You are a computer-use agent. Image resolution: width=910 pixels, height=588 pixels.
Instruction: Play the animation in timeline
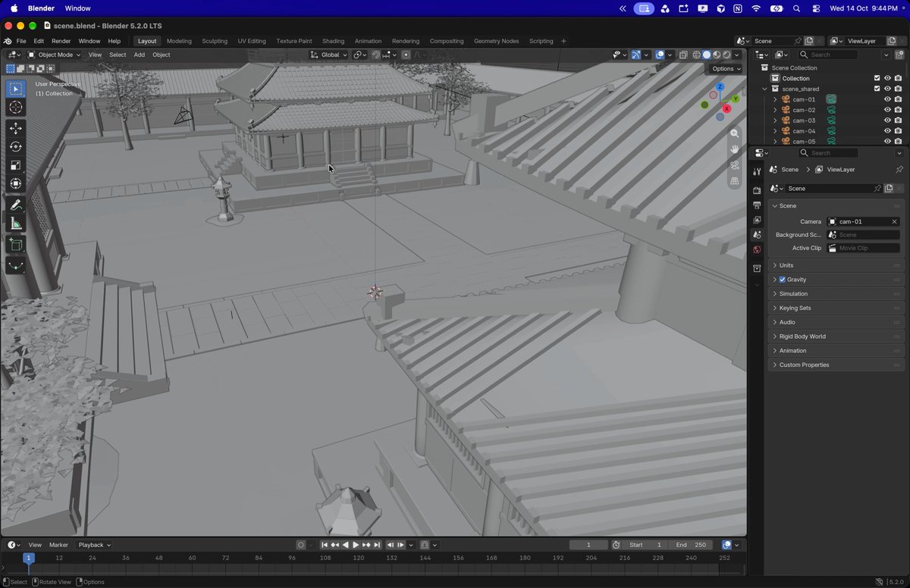point(356,545)
